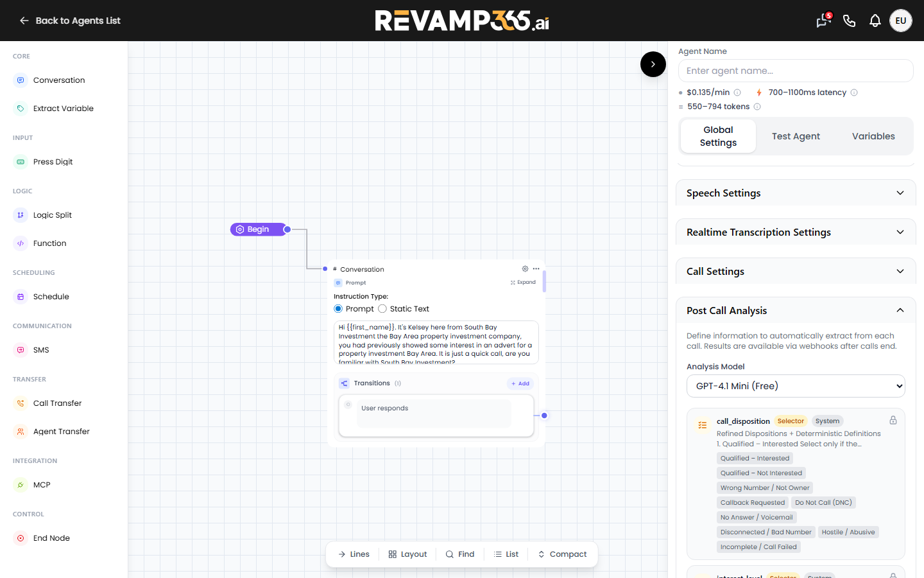The image size is (924, 578).
Task: Expand the prompt editor
Action: (523, 283)
